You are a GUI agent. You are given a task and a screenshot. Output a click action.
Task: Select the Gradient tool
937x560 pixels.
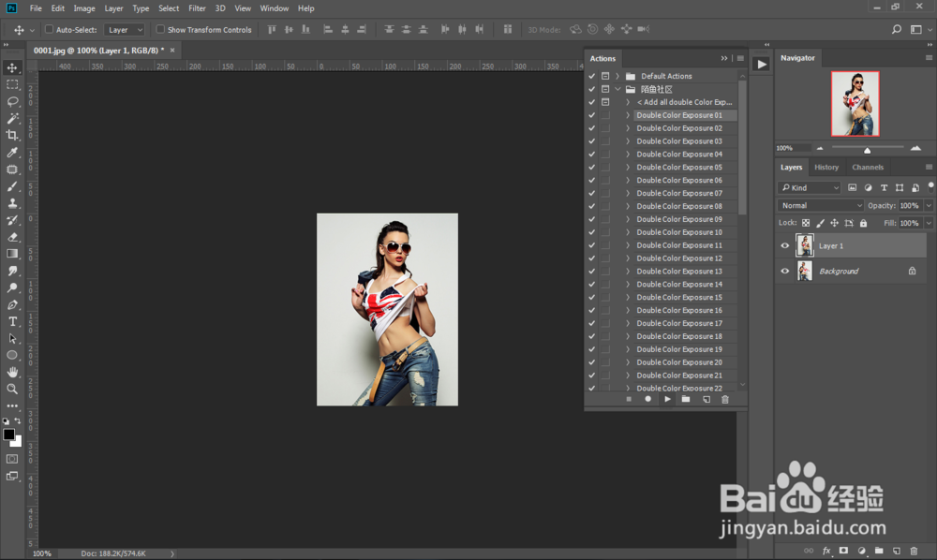pos(12,254)
